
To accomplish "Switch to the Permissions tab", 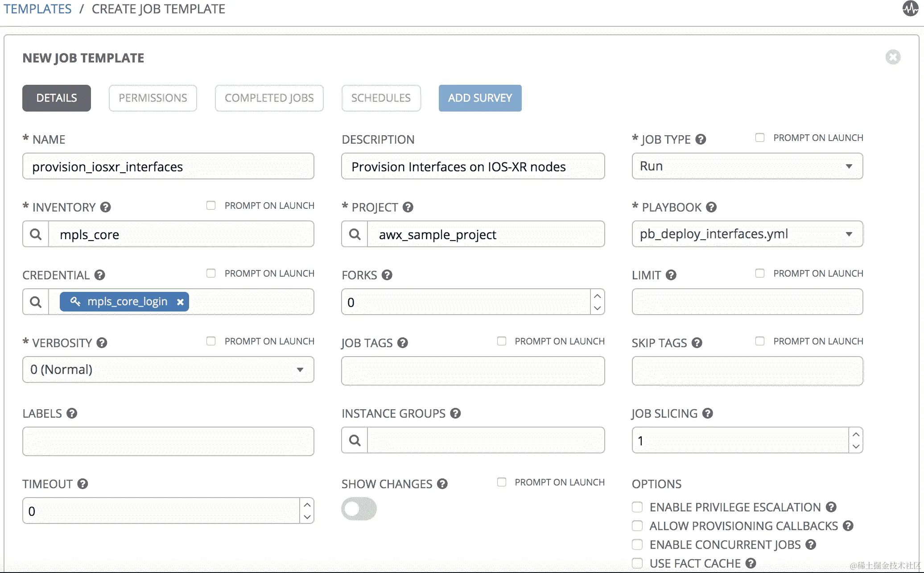I will [x=153, y=98].
